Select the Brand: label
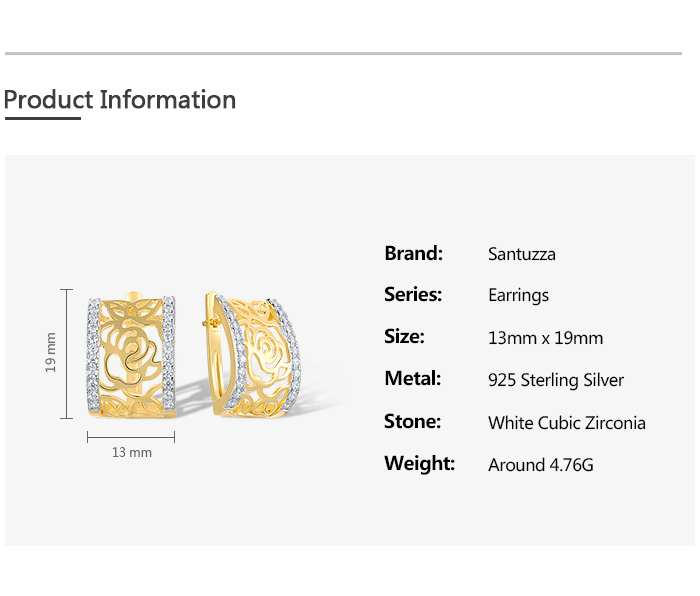 (413, 254)
